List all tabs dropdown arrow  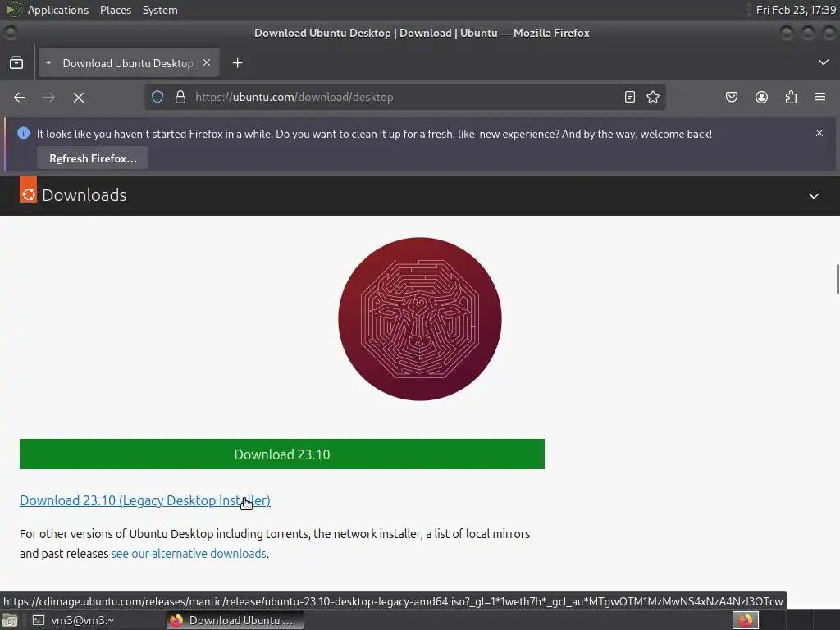(x=824, y=62)
